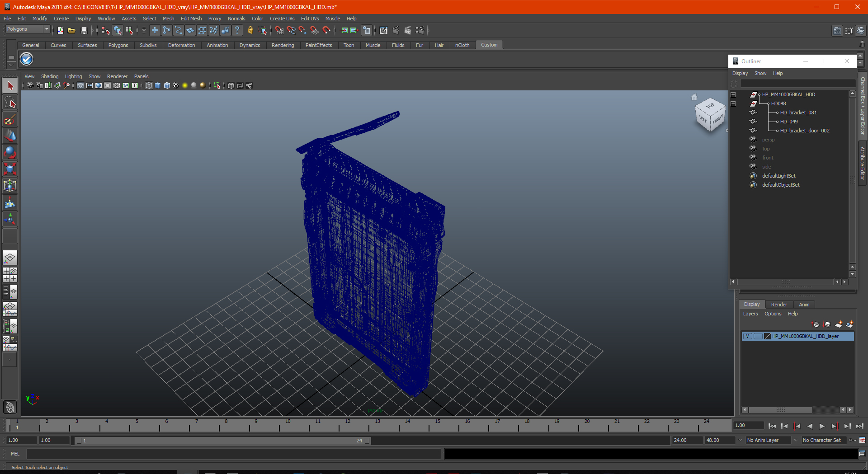The image size is (868, 474).
Task: Open the render settings icon
Action: pyautogui.click(x=420, y=30)
